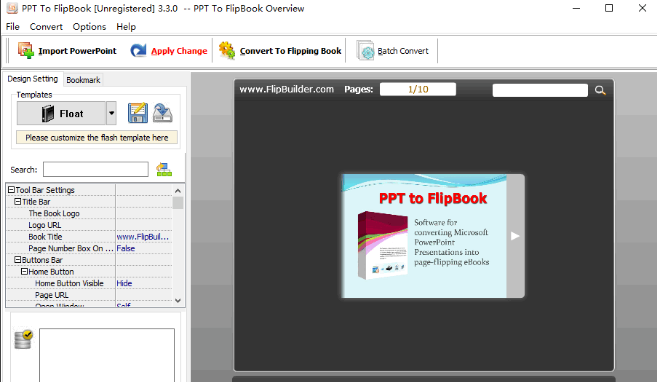Click the Home Button label
Viewport: 657px width, 382px height.
51,271
